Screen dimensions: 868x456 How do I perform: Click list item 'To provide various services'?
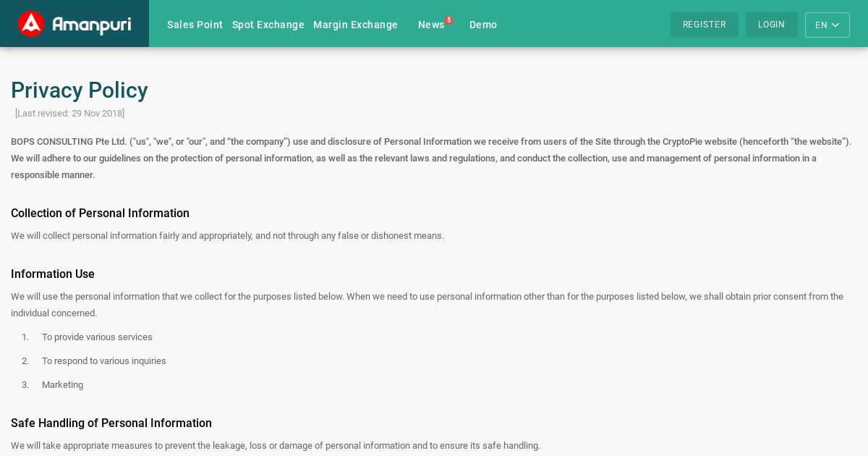tap(97, 337)
